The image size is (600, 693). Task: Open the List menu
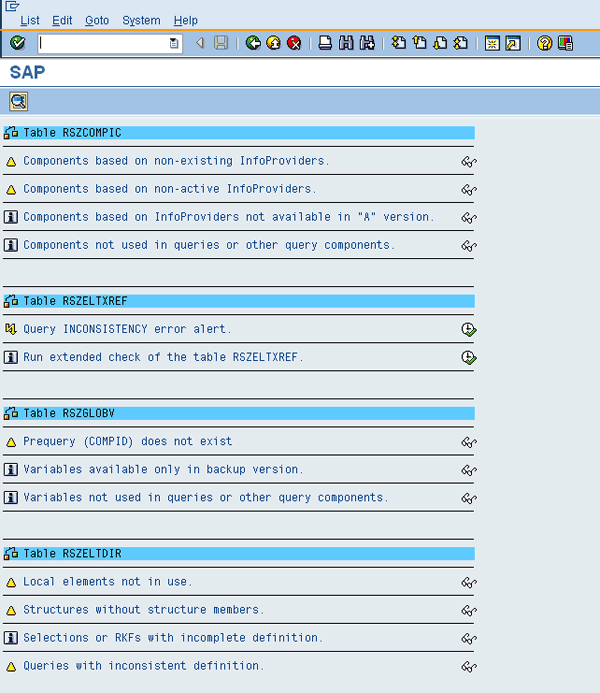30,20
